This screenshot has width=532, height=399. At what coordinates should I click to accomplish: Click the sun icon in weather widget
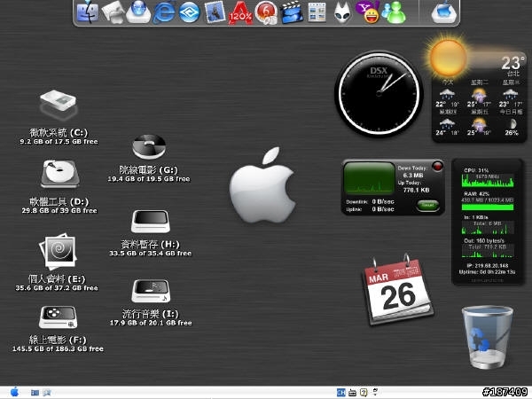pos(448,58)
